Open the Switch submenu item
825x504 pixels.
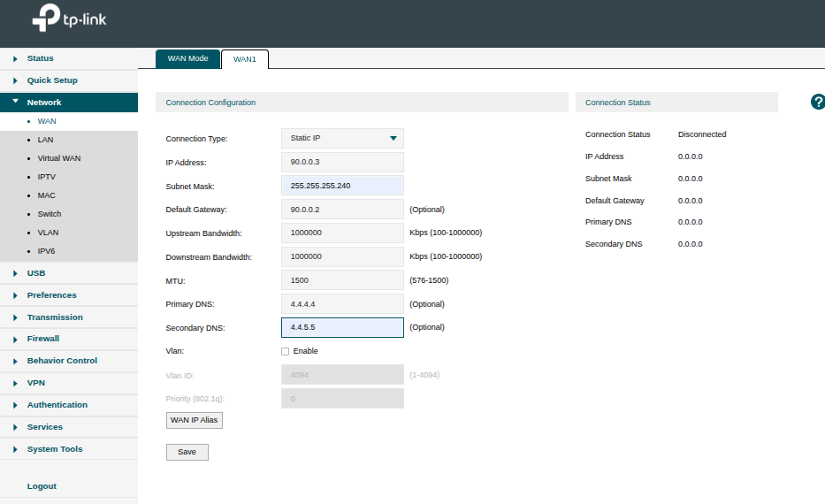50,214
